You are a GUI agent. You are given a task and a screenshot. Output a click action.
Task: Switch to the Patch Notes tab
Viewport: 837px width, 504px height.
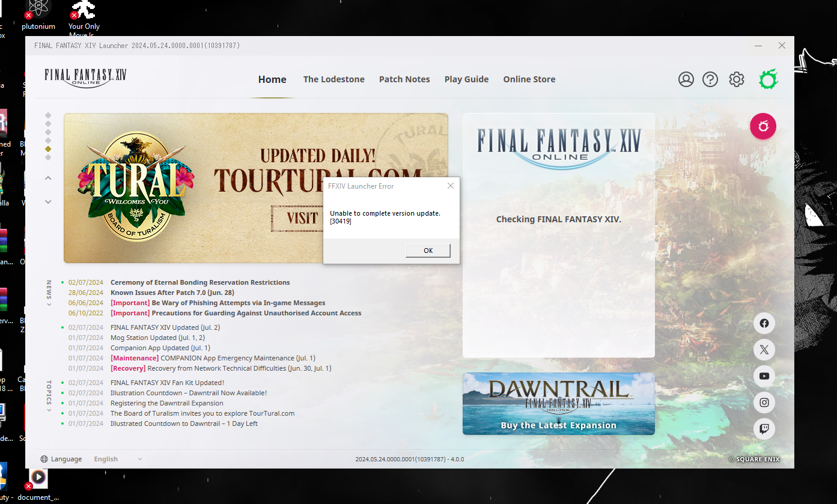tap(404, 79)
